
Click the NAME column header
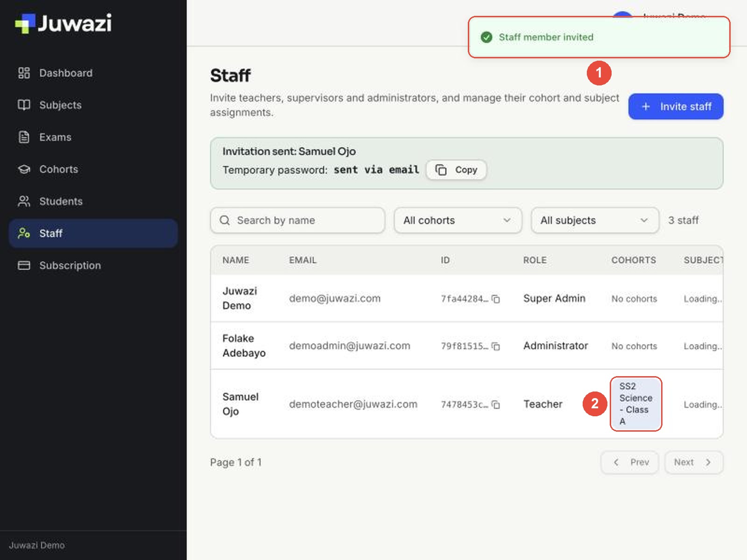[x=236, y=260]
